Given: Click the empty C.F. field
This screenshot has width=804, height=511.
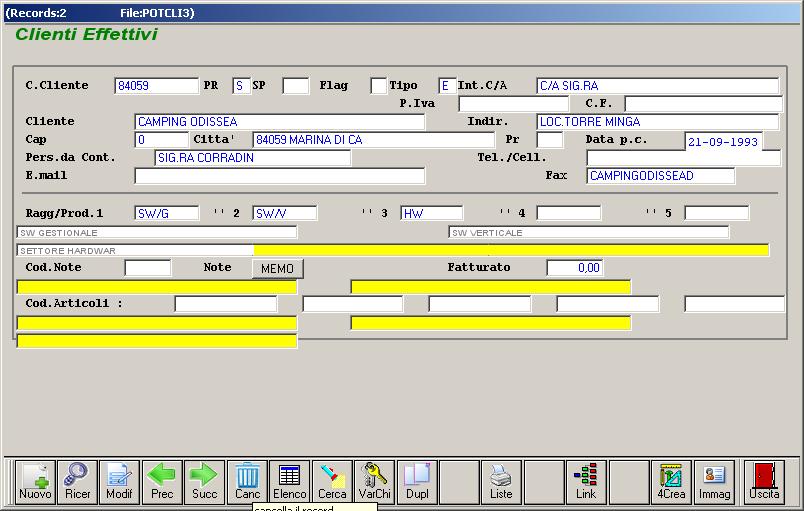Looking at the screenshot, I should (x=704, y=104).
